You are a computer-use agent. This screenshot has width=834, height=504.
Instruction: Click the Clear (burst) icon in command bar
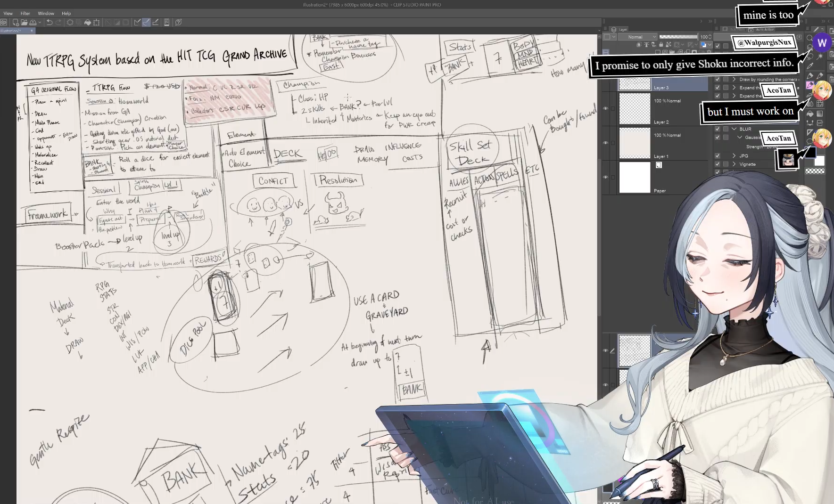point(70,22)
